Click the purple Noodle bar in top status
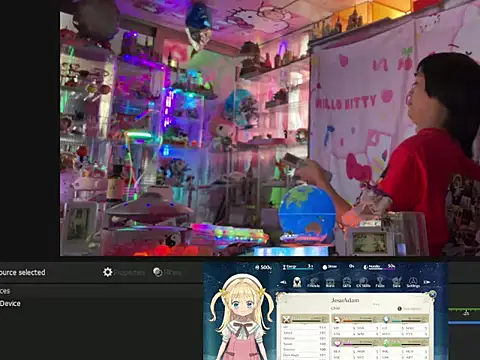 [x=379, y=267]
